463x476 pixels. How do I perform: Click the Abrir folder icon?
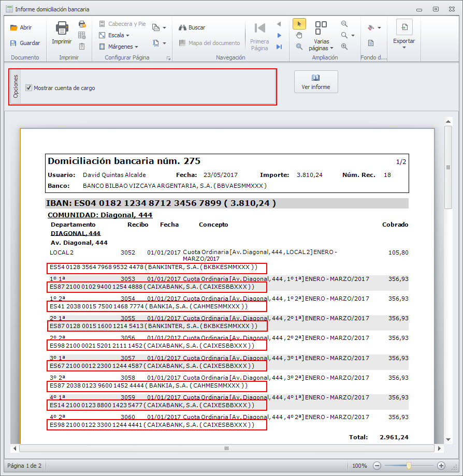click(x=14, y=28)
